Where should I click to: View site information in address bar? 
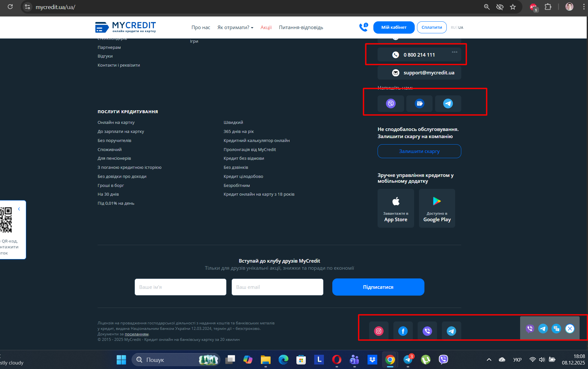pos(27,7)
